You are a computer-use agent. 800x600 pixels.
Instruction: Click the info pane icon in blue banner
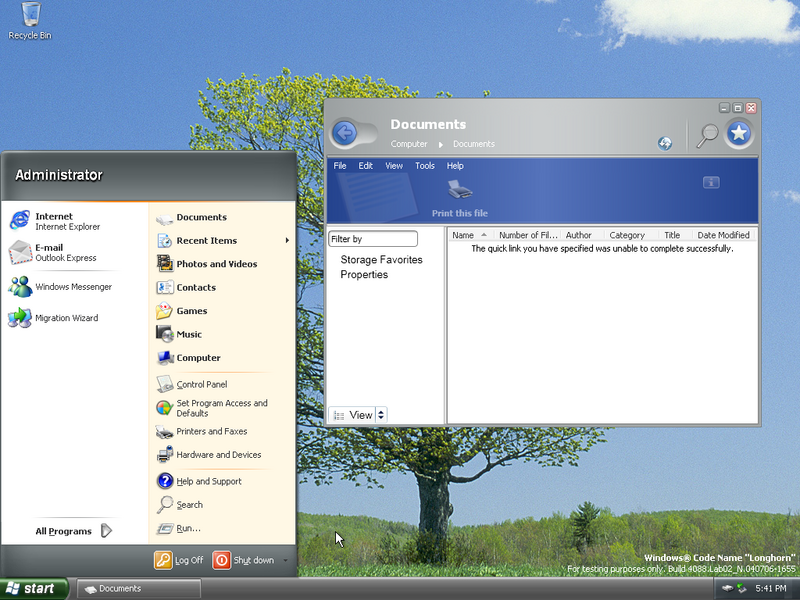point(711,182)
